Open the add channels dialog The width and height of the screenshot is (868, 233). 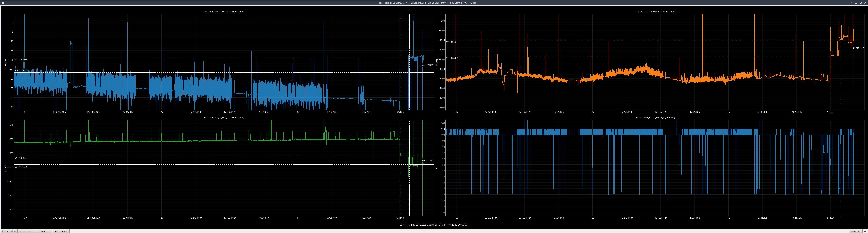(61, 231)
